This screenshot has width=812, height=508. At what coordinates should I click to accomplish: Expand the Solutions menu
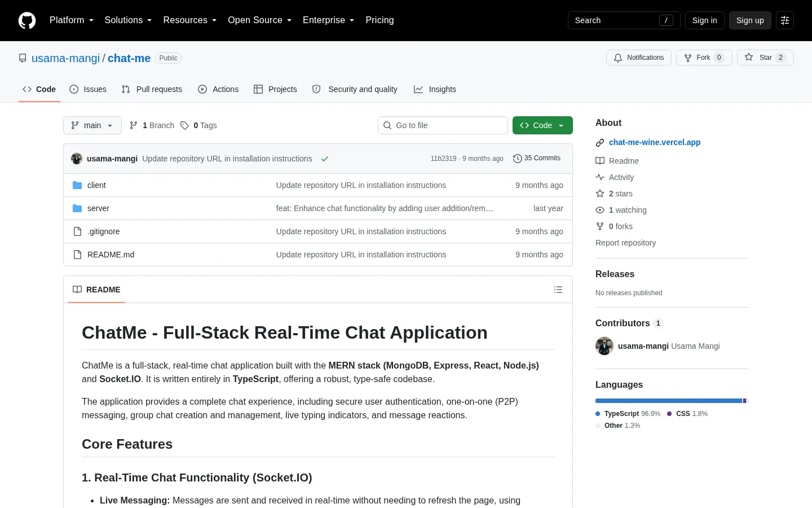128,20
